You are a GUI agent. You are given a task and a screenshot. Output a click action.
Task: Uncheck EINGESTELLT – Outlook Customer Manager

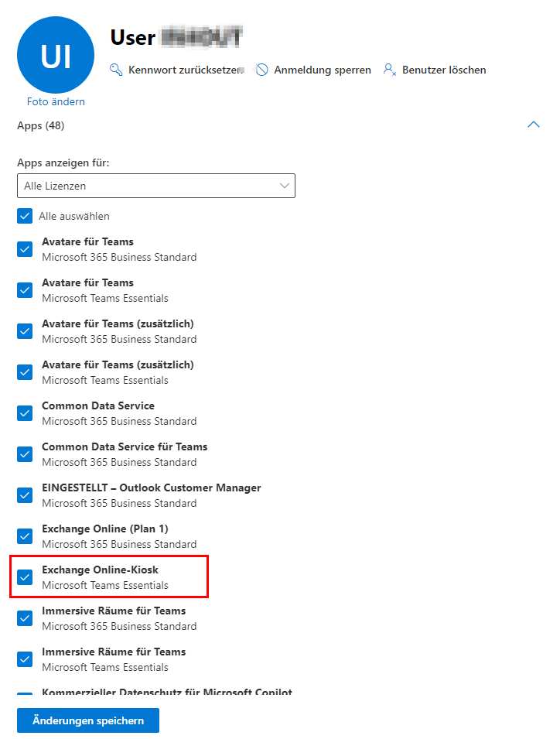click(x=25, y=495)
